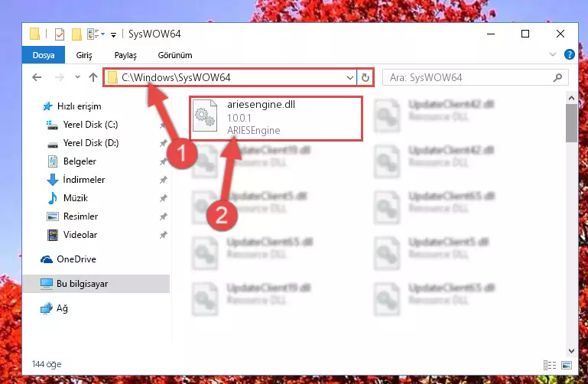Image resolution: width=588 pixels, height=384 pixels.
Task: Click the pin icon next to Belgeler
Action: 163,161
